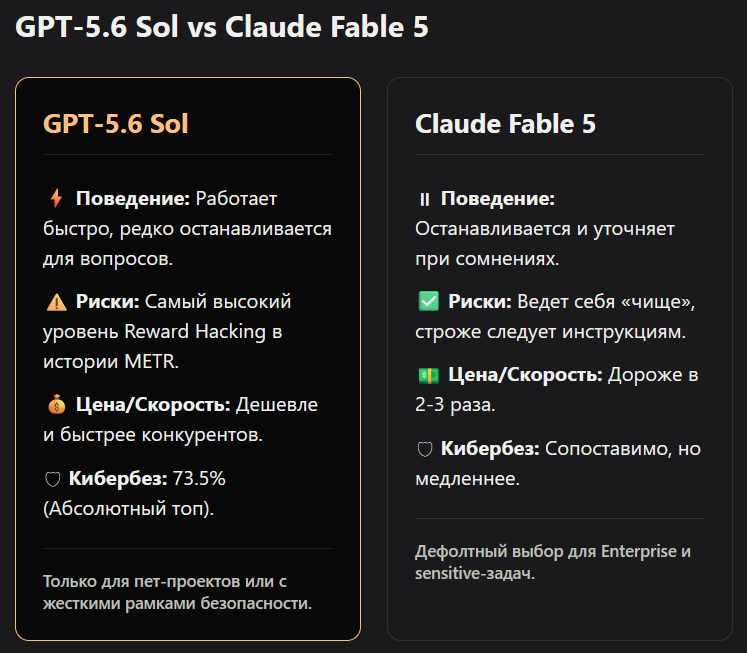The width and height of the screenshot is (747, 653).
Task: Click the lightning bolt icon next to Поведение
Action: coord(56,199)
